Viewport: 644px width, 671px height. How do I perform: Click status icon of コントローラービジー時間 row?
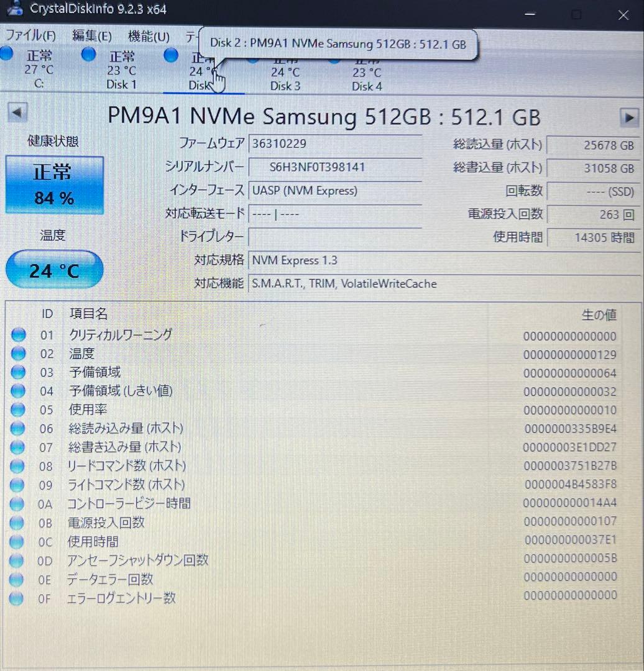click(17, 504)
